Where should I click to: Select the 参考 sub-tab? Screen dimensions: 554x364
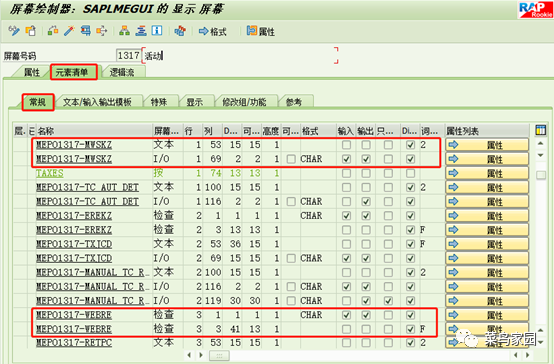coord(294,102)
